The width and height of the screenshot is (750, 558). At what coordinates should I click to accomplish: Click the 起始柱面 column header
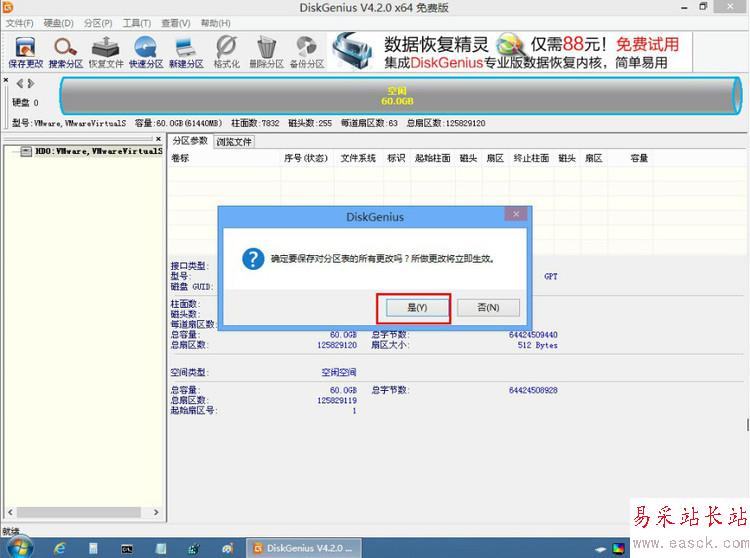[x=433, y=158]
